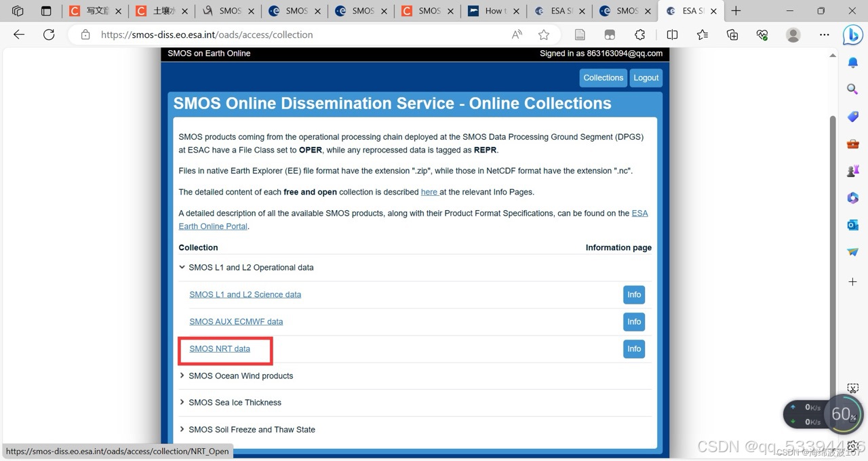Image resolution: width=868 pixels, height=461 pixels.
Task: Open the screenshot tool in sidebar
Action: (853, 389)
